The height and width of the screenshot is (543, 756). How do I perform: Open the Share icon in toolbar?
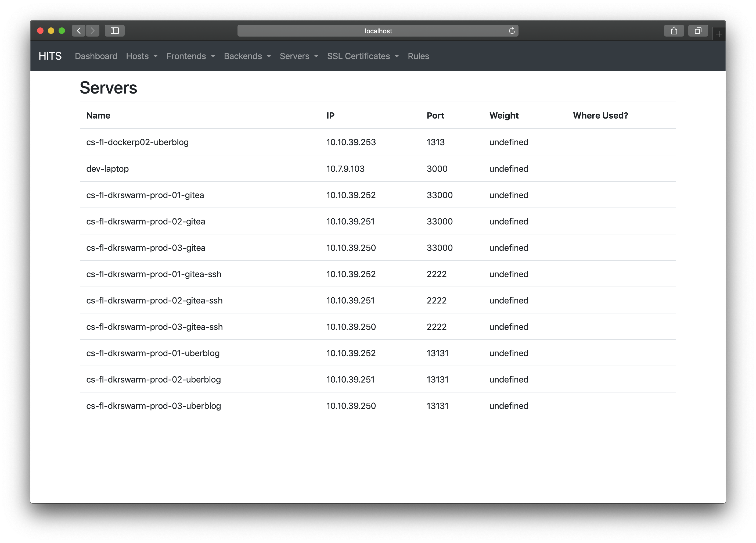coord(674,31)
